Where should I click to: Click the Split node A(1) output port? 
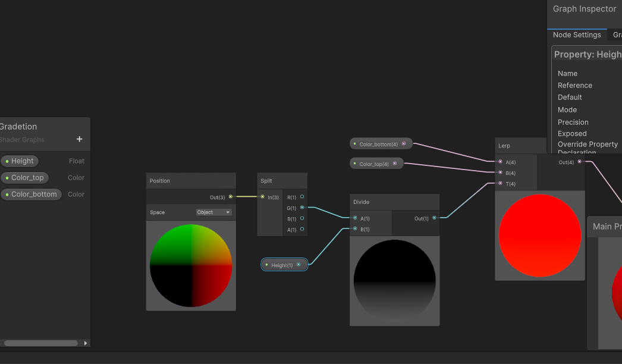(302, 230)
